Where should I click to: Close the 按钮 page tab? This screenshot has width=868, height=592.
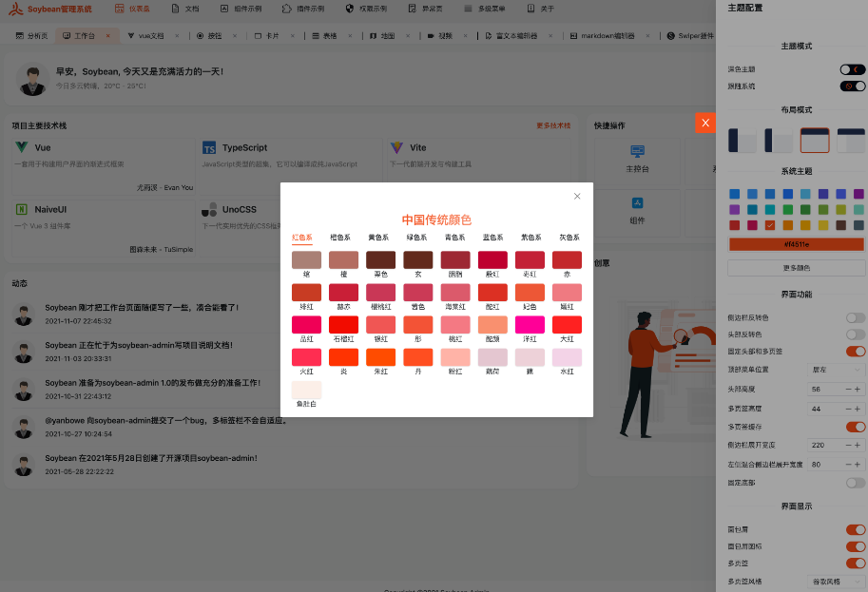pos(235,36)
